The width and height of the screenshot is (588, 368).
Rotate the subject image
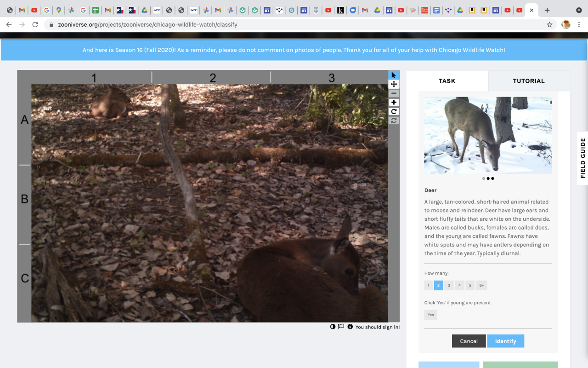coord(394,111)
